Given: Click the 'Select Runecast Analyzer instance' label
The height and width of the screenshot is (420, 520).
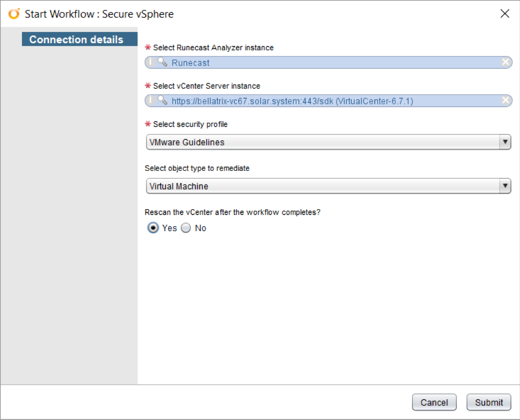Looking at the screenshot, I should coord(213,47).
